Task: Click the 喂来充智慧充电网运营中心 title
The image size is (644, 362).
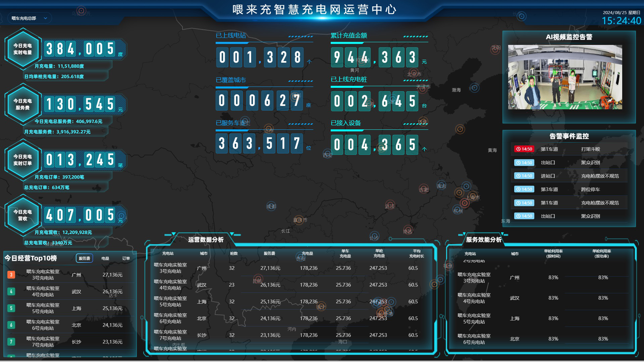Action: pyautogui.click(x=315, y=9)
